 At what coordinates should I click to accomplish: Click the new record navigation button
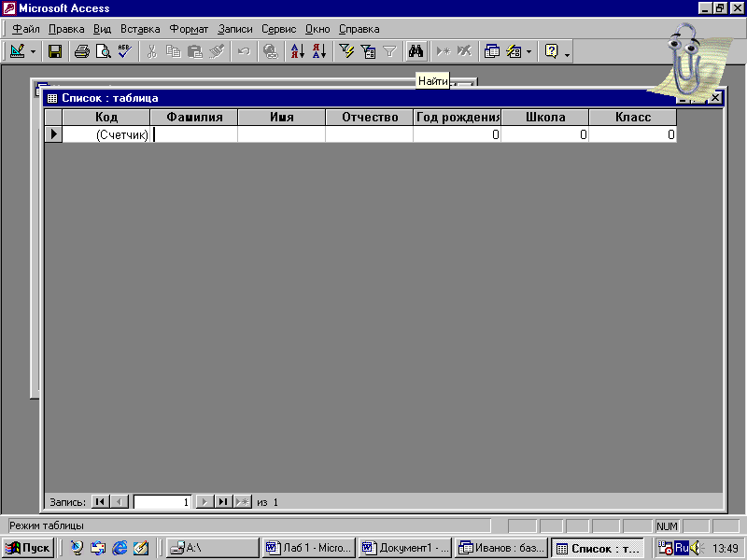[x=243, y=502]
